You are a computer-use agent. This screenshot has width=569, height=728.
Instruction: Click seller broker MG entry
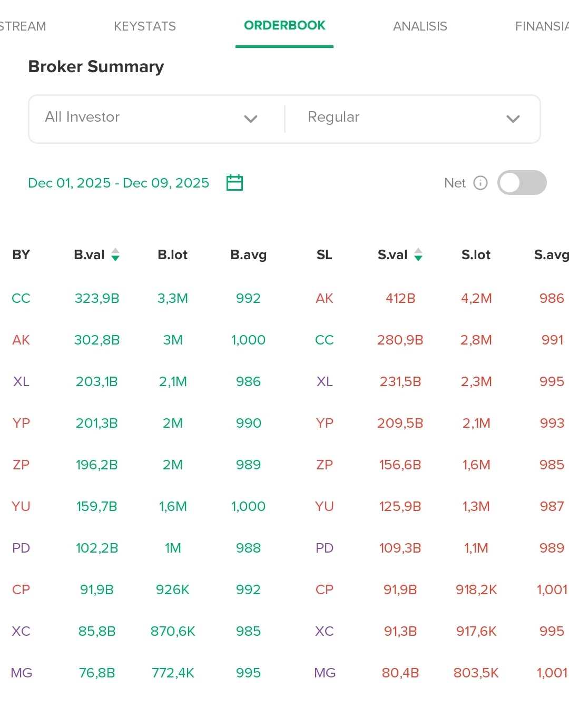click(325, 673)
